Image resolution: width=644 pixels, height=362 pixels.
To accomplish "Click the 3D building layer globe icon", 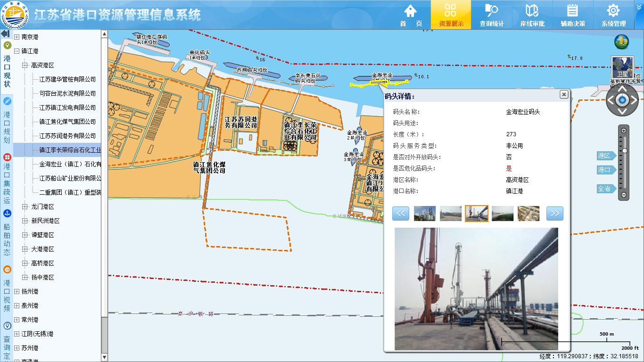I will pyautogui.click(x=621, y=42).
